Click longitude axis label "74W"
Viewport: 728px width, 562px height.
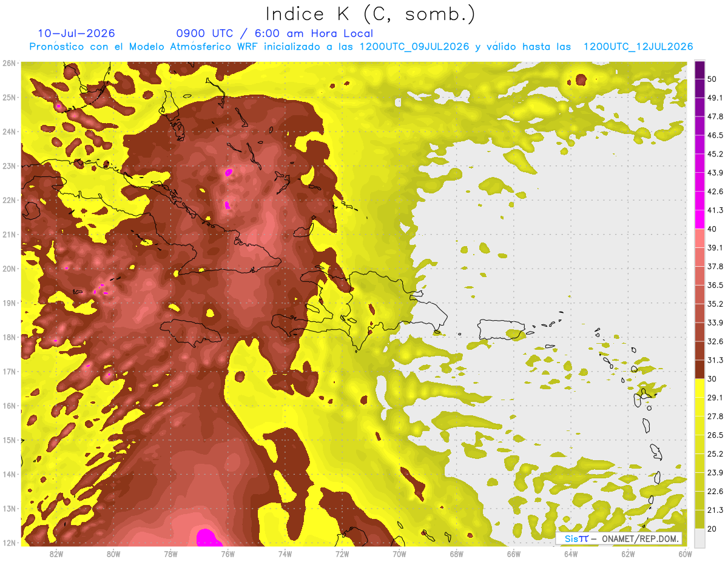pyautogui.click(x=285, y=554)
